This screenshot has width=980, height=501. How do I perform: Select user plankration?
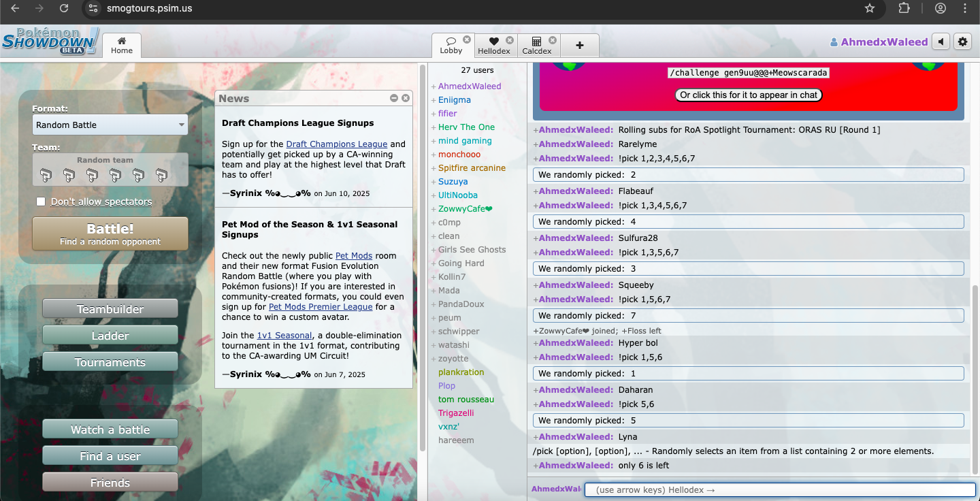(x=461, y=372)
